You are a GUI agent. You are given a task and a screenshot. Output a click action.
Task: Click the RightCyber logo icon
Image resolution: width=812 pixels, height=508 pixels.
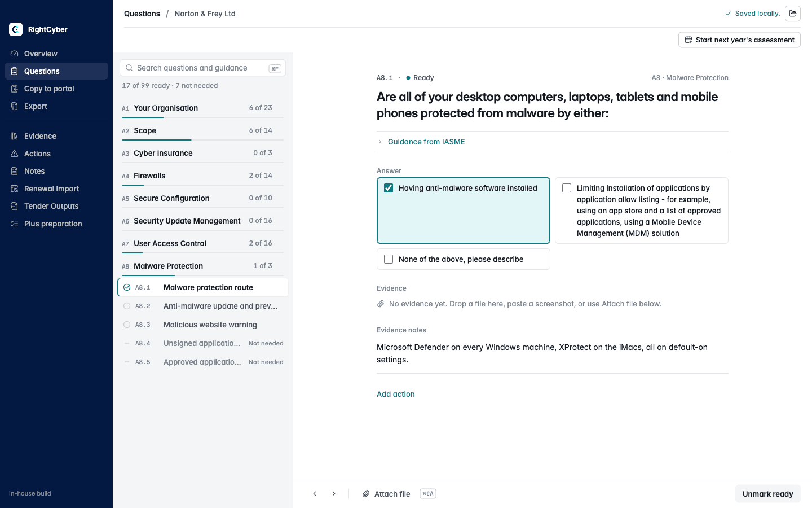(16, 29)
